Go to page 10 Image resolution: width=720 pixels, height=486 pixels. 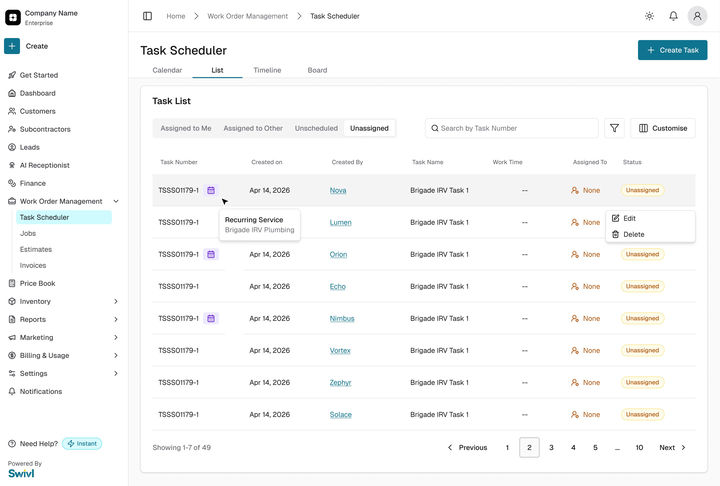tap(639, 447)
